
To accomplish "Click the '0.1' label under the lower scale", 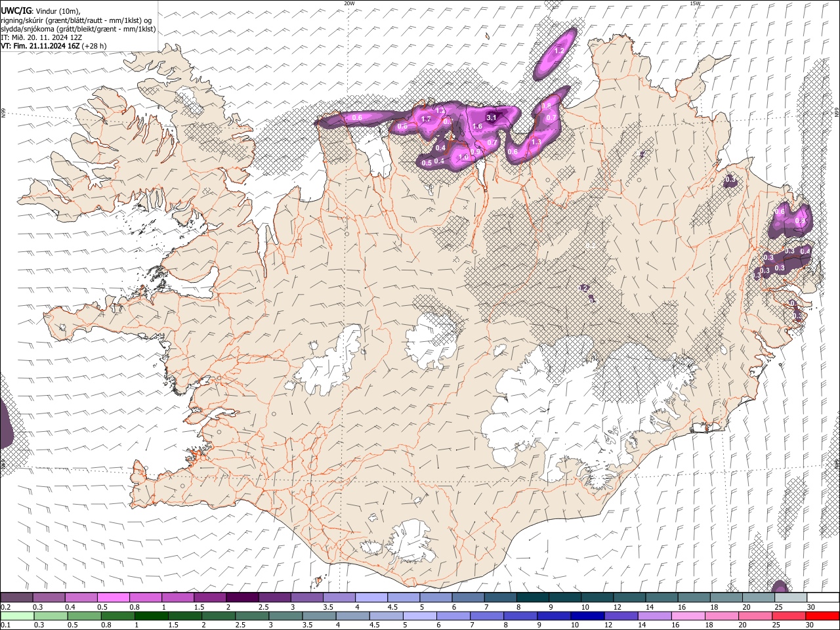I will [5, 625].
